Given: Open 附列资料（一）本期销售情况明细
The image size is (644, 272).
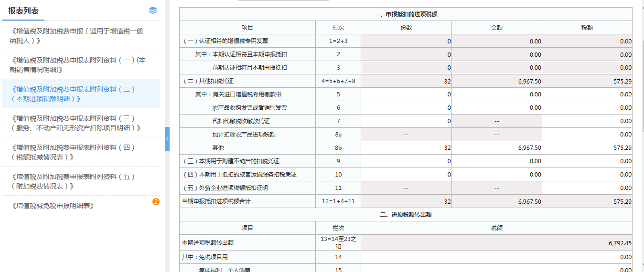Looking at the screenshot, I should click(x=78, y=65).
